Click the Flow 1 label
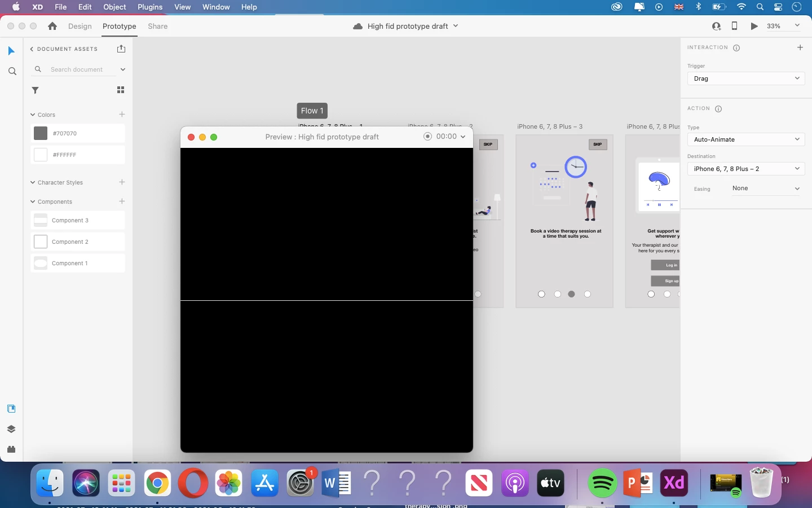This screenshot has width=812, height=508. tap(312, 111)
